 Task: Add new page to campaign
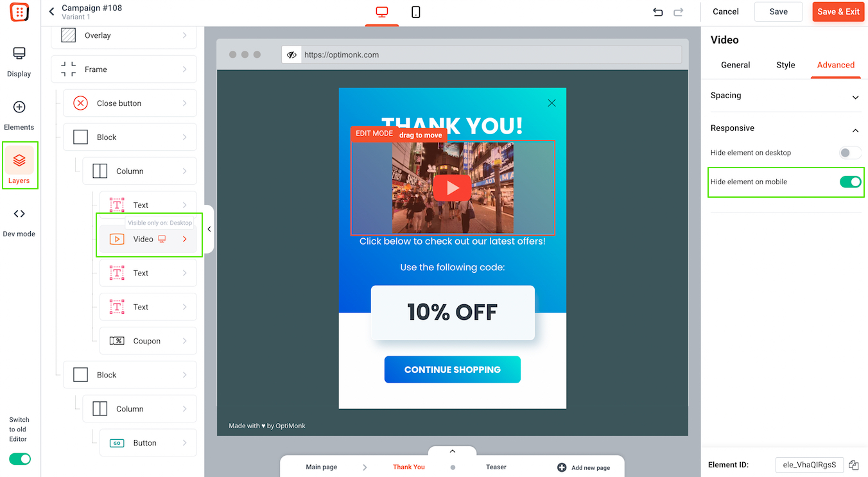point(584,467)
